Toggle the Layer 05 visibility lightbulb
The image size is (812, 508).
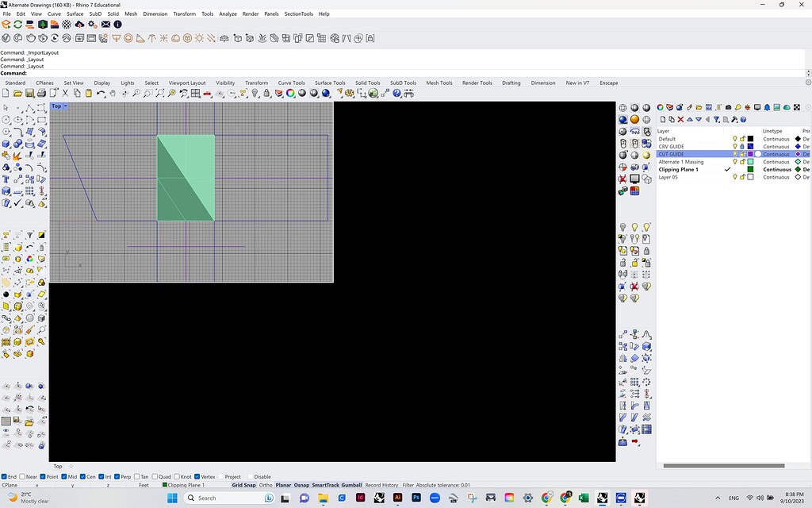pyautogui.click(x=735, y=176)
